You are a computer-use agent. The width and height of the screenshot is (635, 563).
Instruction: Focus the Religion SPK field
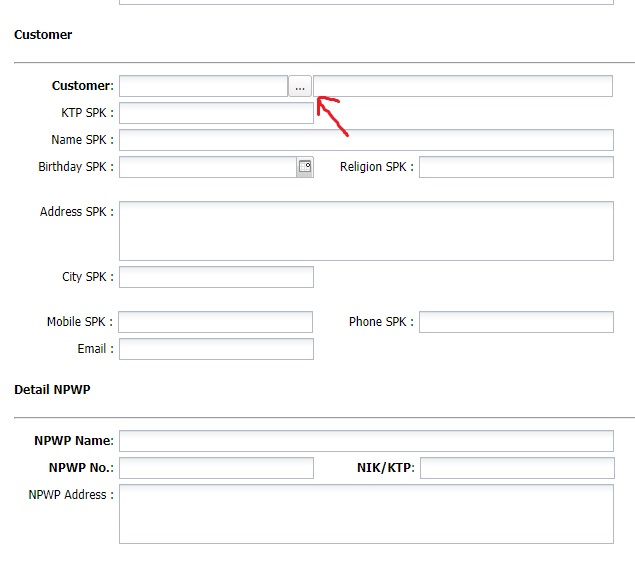(516, 167)
